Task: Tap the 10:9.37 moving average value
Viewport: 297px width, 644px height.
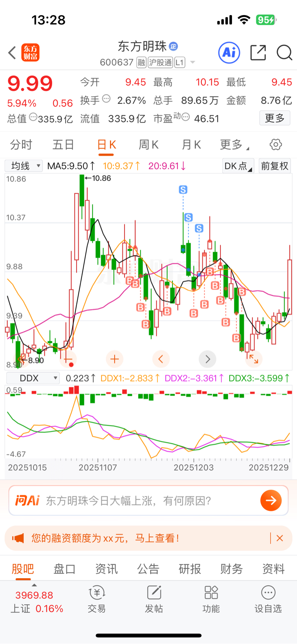Action: [x=121, y=166]
